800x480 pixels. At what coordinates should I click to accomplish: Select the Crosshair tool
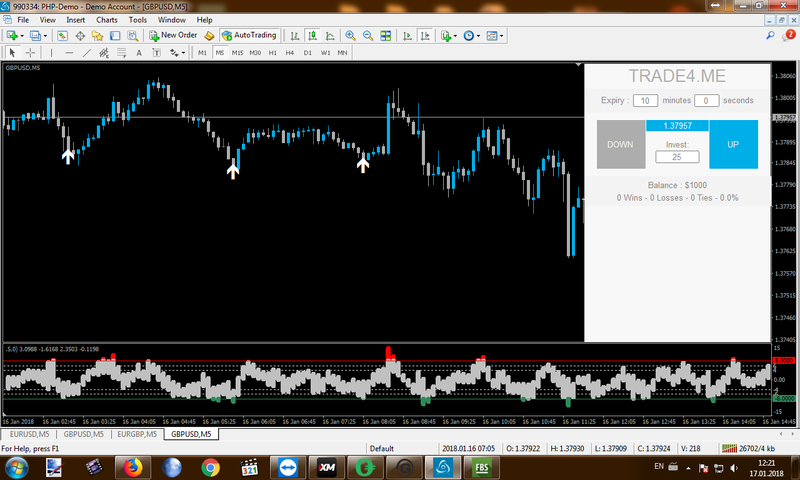pyautogui.click(x=30, y=53)
